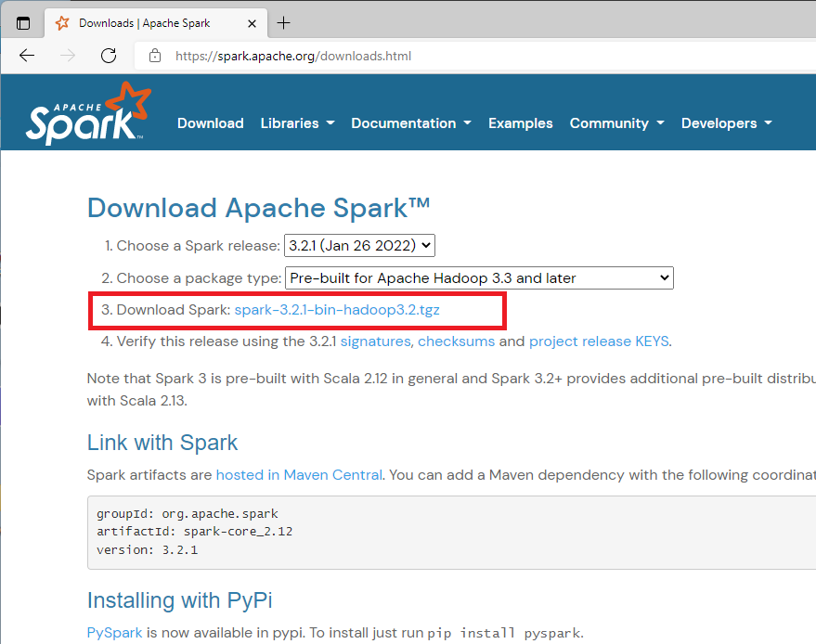Open the project release KEYS link

(x=599, y=341)
